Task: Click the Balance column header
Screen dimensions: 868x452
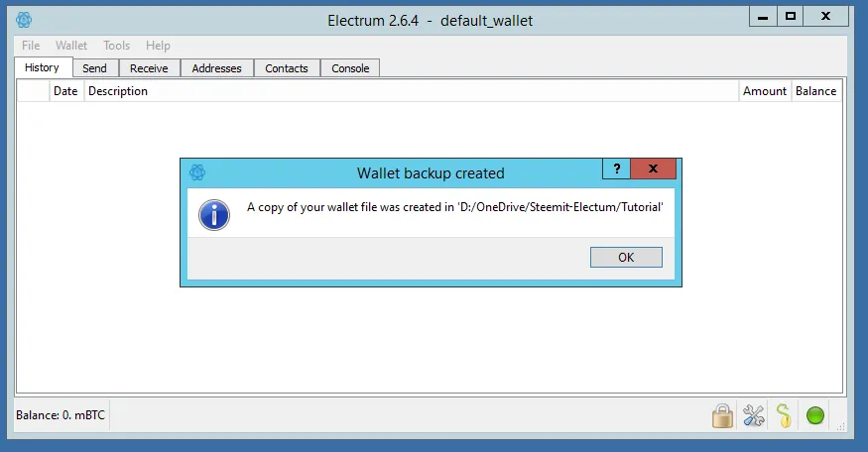Action: (816, 91)
